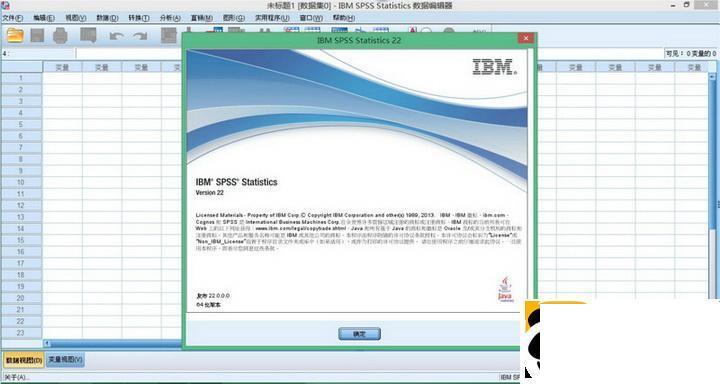Select row header 3
Image resolution: width=720 pixels, height=384 pixels.
click(21, 101)
